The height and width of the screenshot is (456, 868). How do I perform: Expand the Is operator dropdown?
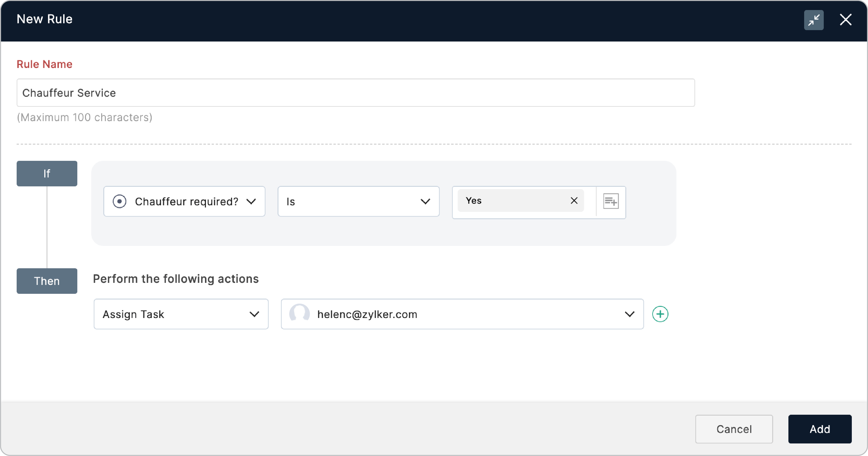(x=426, y=201)
